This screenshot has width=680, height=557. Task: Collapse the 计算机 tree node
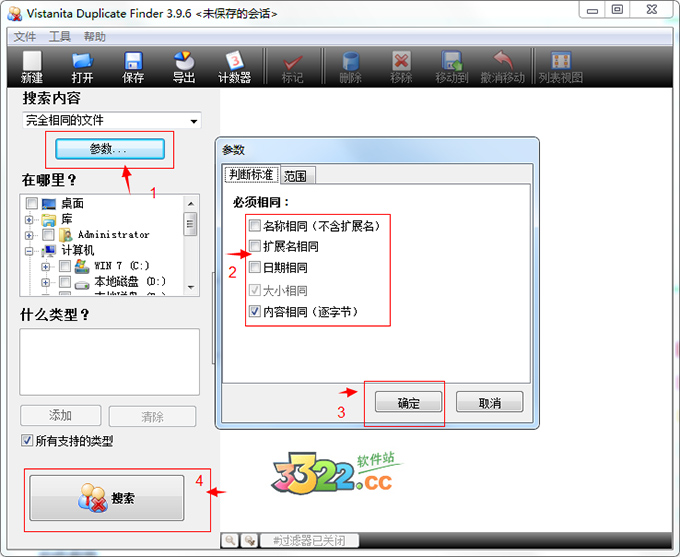29,251
